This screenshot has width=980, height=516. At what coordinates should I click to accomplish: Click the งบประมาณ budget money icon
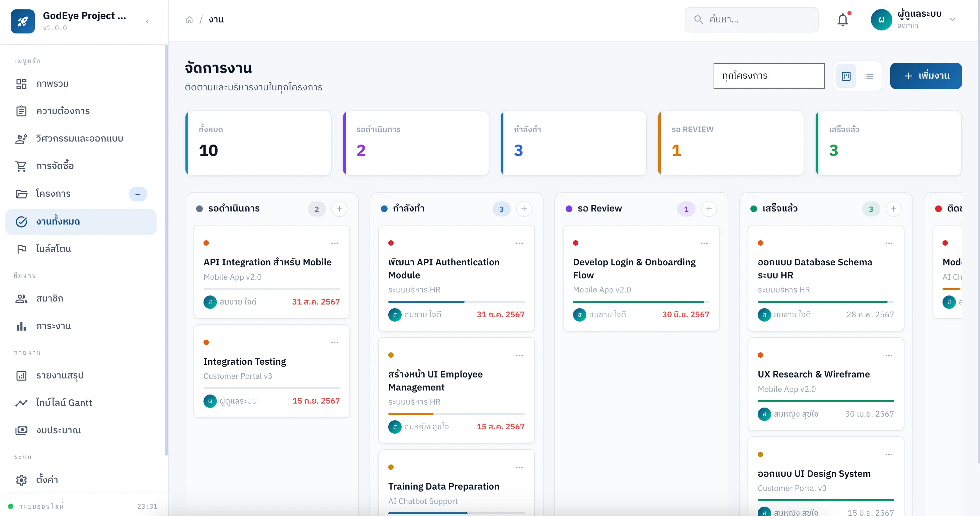pyautogui.click(x=21, y=430)
